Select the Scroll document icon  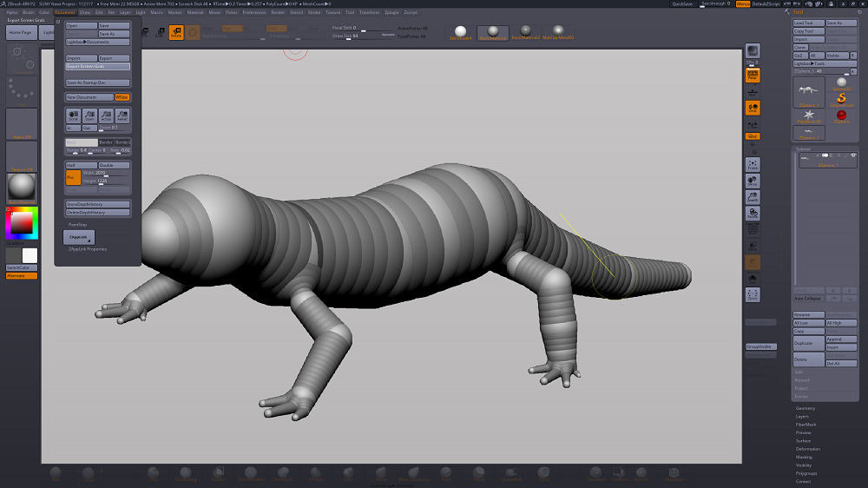[x=73, y=115]
